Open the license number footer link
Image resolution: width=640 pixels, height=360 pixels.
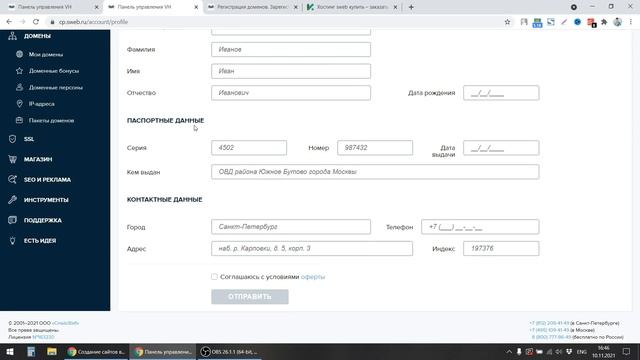coord(43,337)
